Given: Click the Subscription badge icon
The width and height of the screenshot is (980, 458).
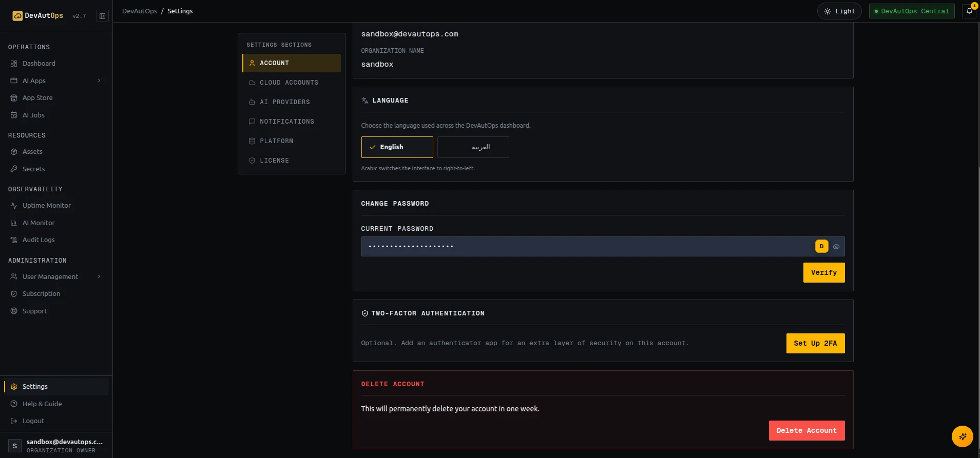Looking at the screenshot, I should click(x=14, y=294).
